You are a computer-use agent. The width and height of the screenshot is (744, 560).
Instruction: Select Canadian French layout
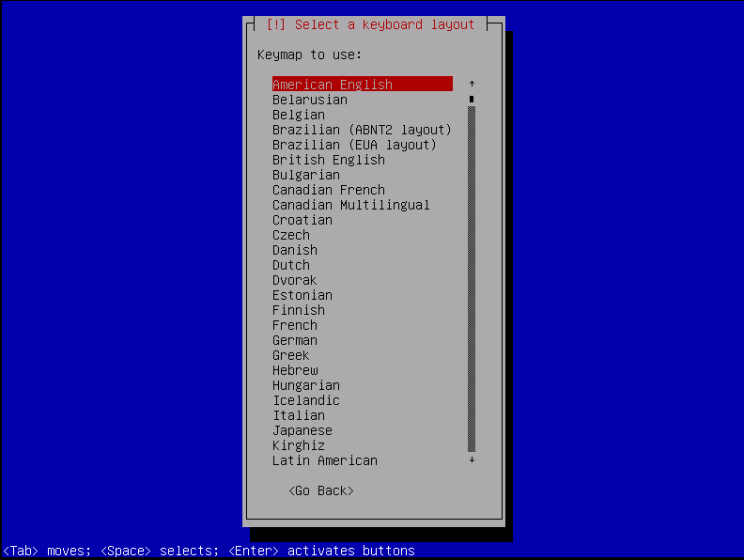329,190
